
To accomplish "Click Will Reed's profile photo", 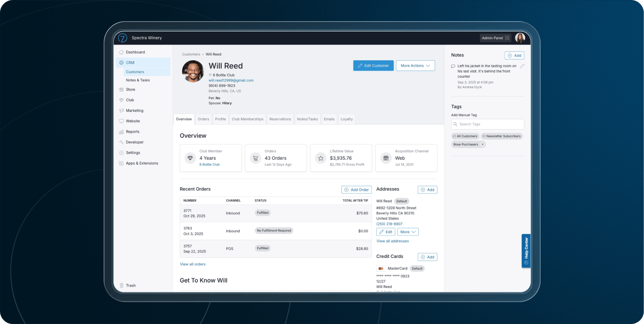I will [193, 71].
